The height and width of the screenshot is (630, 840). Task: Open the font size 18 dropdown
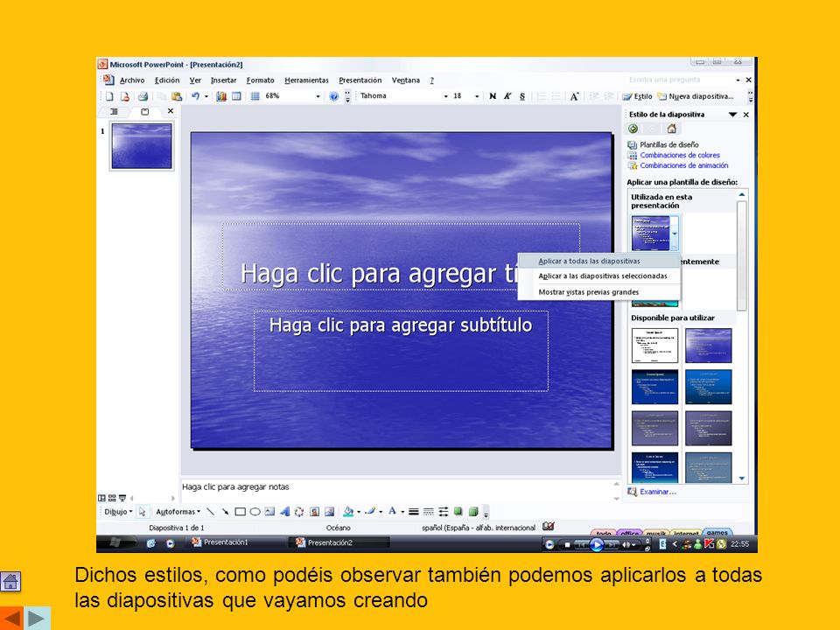pos(476,96)
